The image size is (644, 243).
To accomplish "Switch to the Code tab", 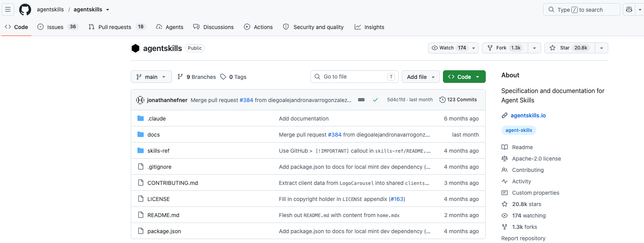I will click(x=16, y=27).
